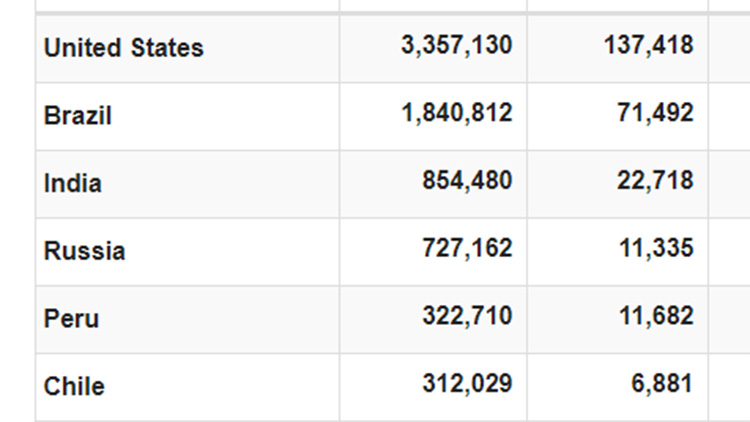Select the 1,840,812 figure for Brazil
This screenshot has height=422, width=750.
click(456, 114)
